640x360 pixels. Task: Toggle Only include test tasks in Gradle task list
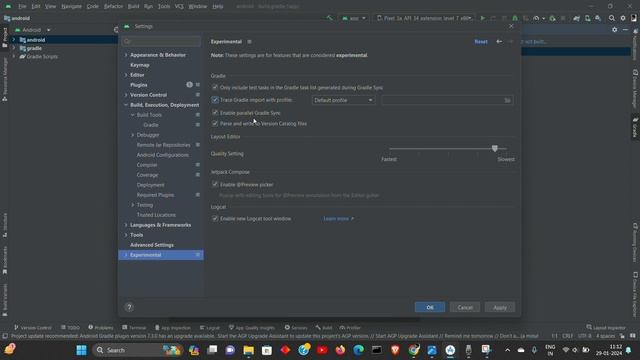[215, 87]
